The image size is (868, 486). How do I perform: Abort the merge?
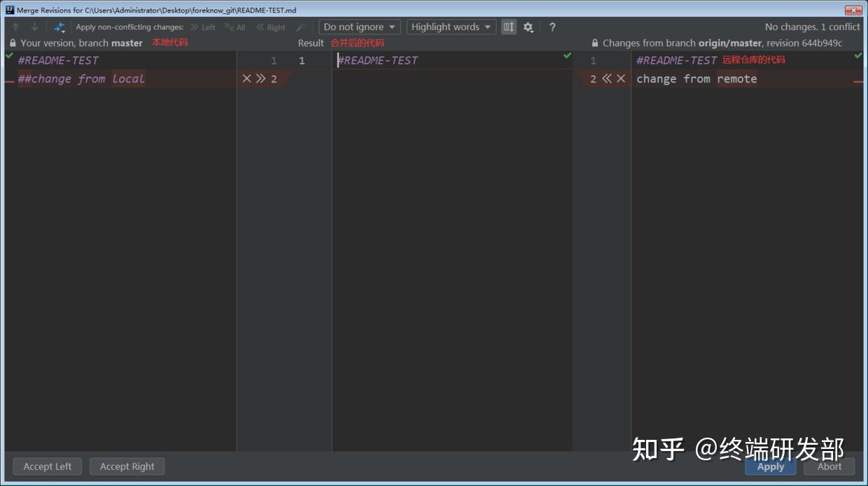[829, 466]
